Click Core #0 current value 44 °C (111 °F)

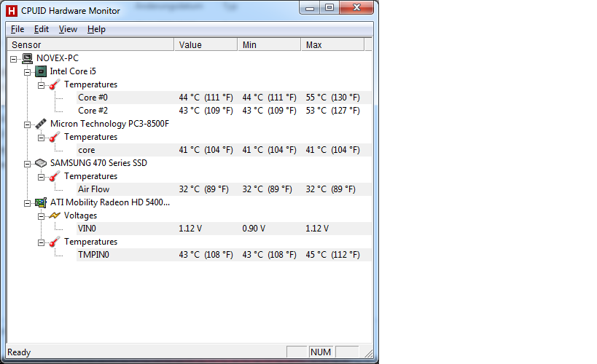point(206,98)
